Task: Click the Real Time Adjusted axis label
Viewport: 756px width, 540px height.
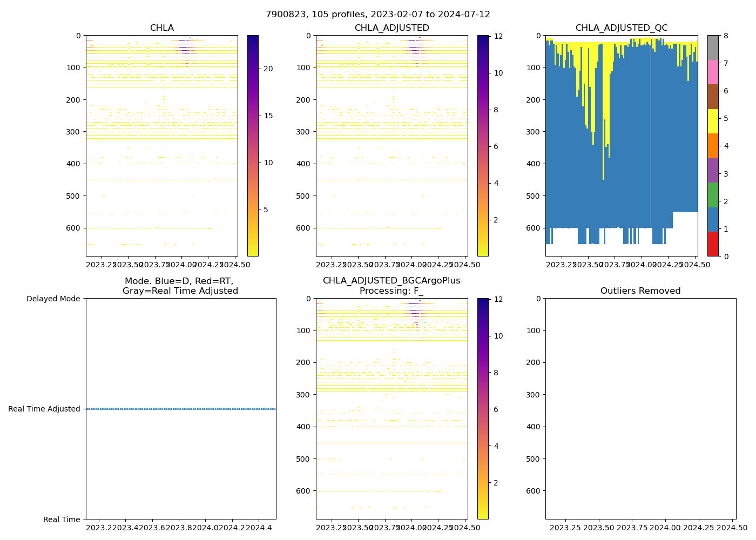Action: 44,409
